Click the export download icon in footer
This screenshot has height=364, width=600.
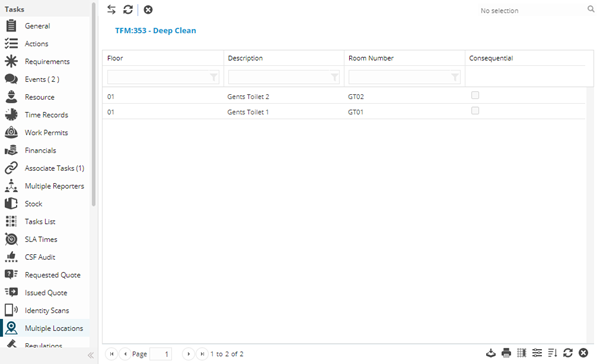pyautogui.click(x=491, y=353)
